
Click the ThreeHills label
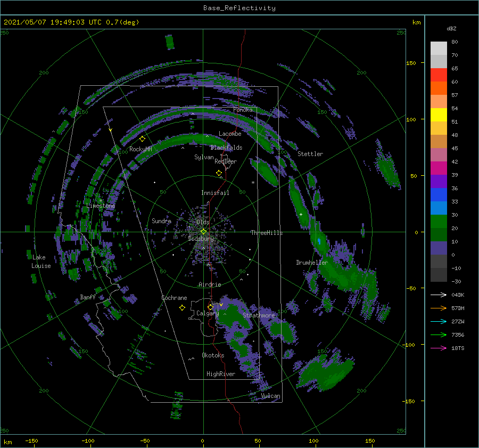pos(267,233)
